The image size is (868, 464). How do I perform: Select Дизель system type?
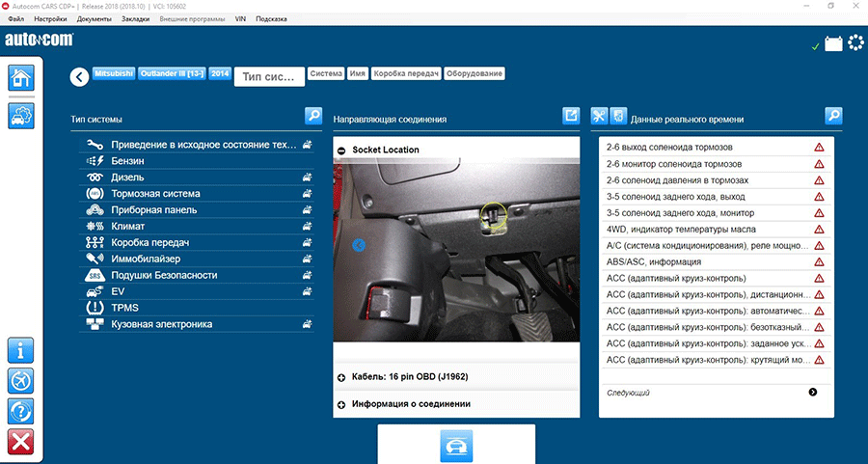pos(197,177)
